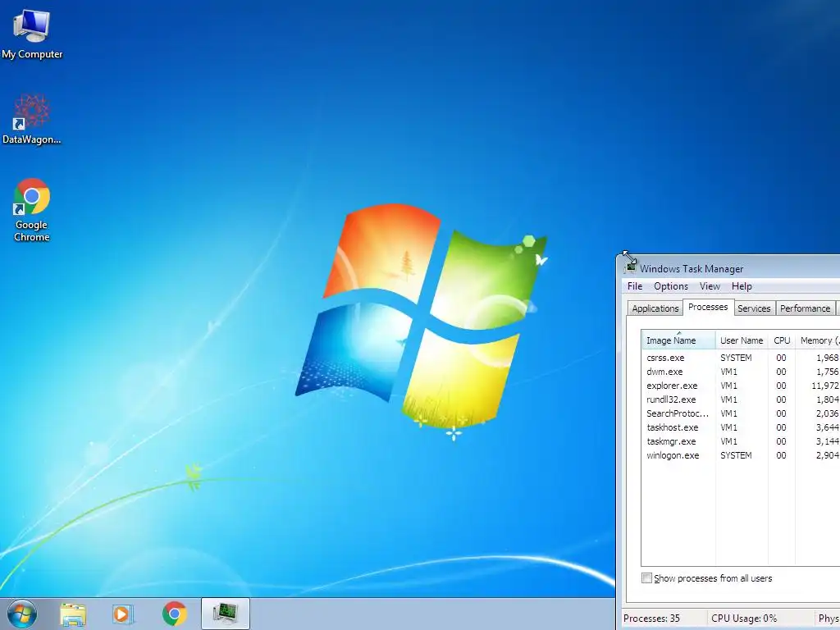This screenshot has height=630, width=840.
Task: Switch to the Services tab
Action: pyautogui.click(x=754, y=308)
